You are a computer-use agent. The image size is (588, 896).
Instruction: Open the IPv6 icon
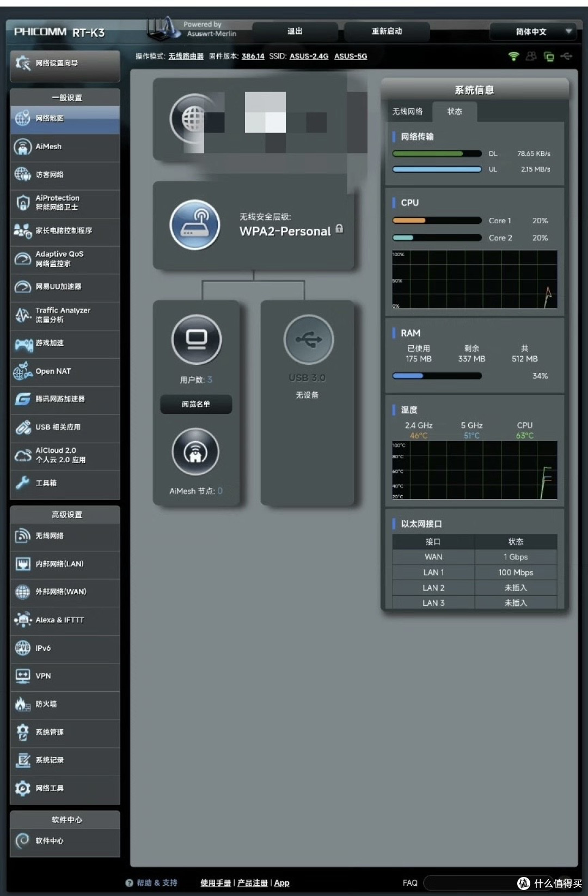[x=22, y=648]
